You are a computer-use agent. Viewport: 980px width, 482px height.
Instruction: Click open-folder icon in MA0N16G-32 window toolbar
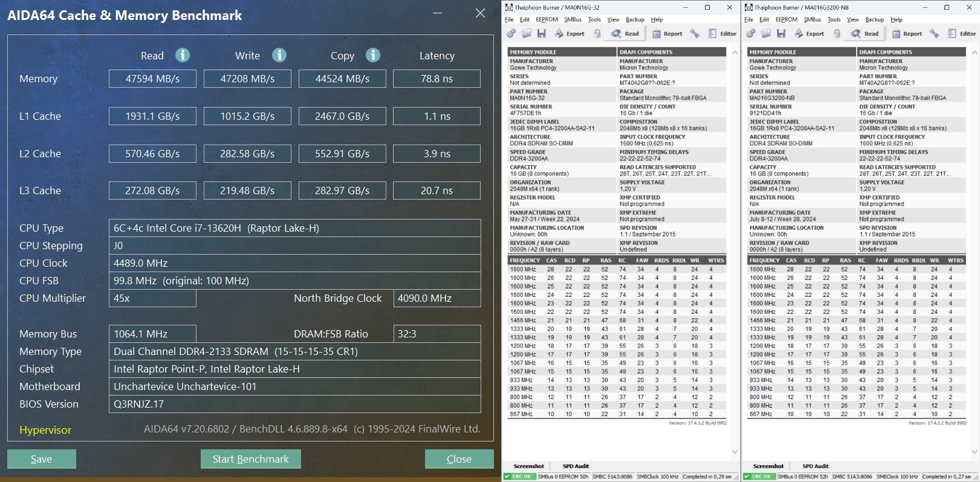click(x=526, y=34)
